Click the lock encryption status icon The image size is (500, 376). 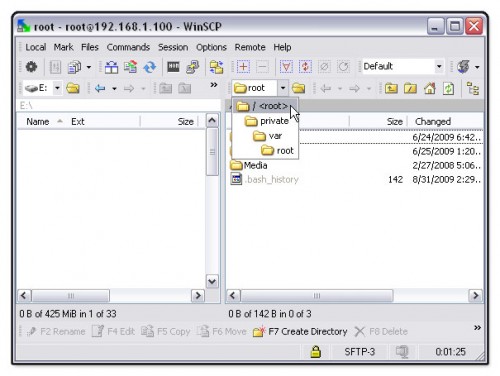click(x=315, y=352)
